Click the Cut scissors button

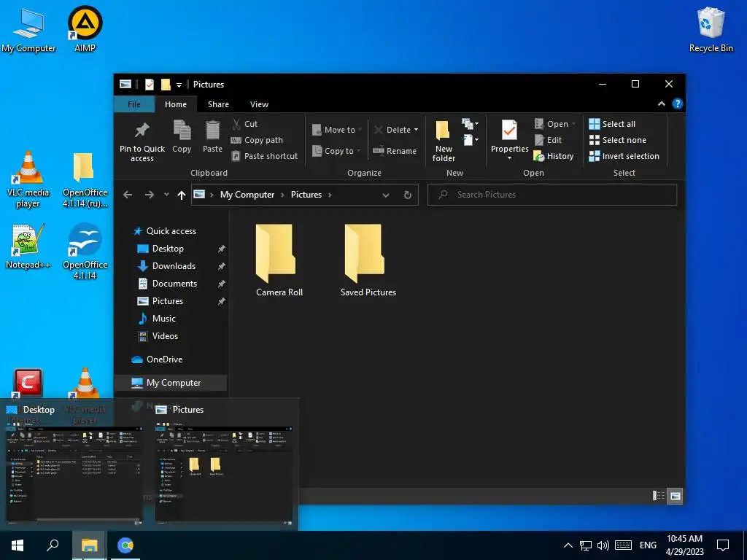tap(245, 124)
